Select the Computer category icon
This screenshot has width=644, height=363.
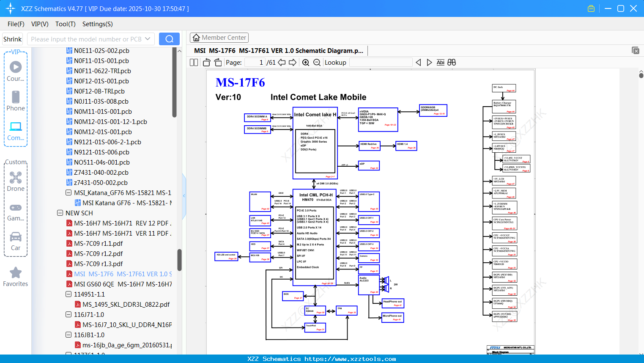16,131
